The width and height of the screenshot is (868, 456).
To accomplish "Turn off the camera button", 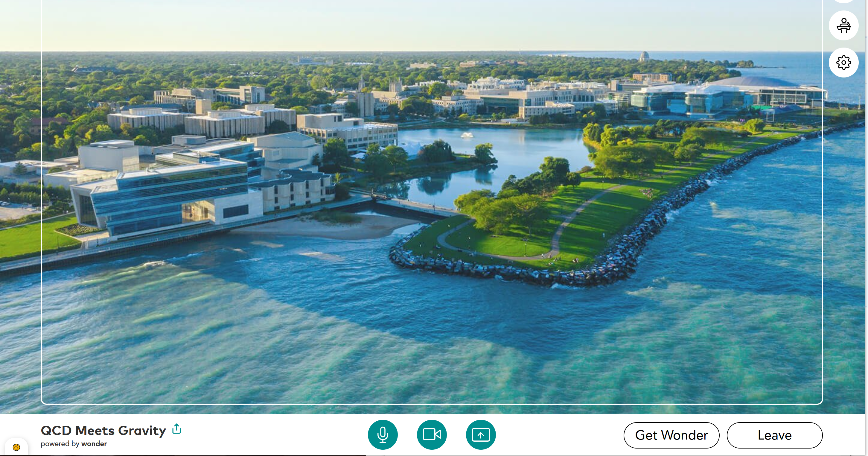I will [x=432, y=434].
